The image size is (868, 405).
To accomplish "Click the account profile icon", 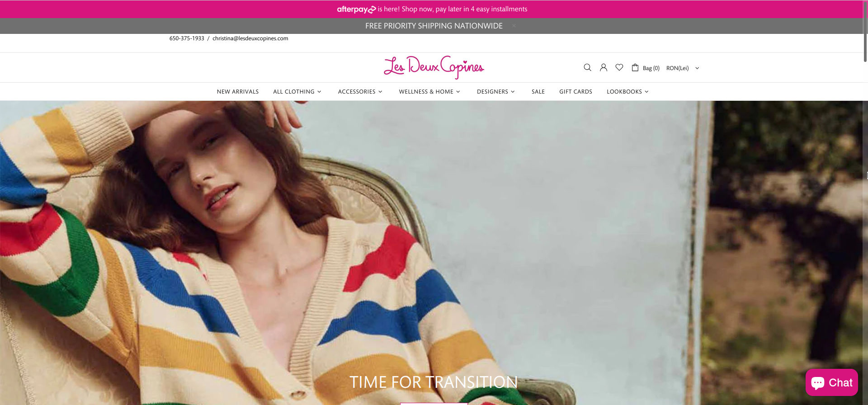I will pos(603,67).
